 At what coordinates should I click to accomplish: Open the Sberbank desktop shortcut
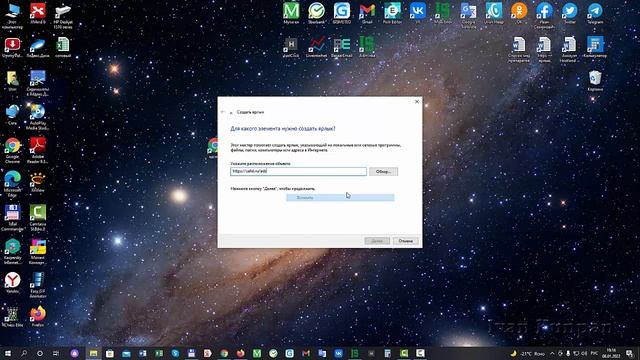pyautogui.click(x=316, y=13)
